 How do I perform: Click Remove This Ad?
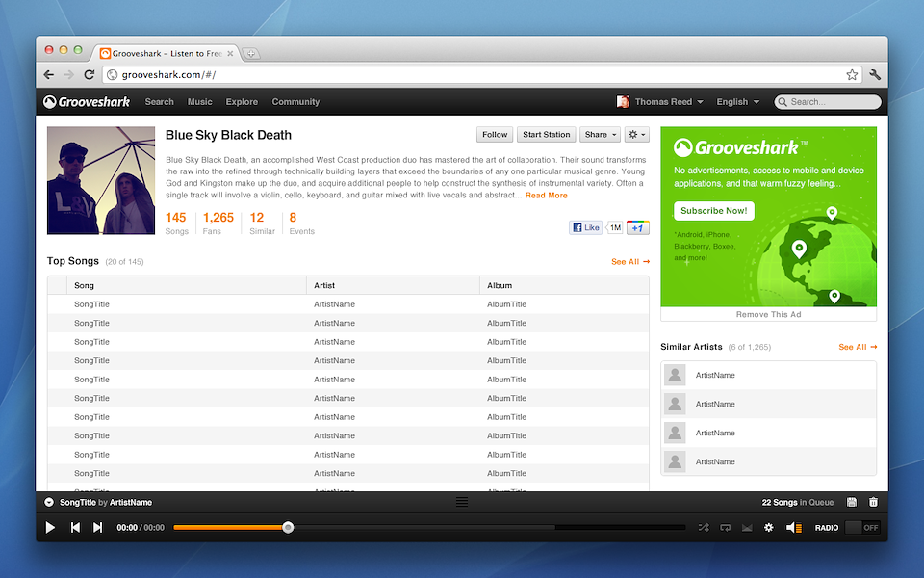point(768,314)
